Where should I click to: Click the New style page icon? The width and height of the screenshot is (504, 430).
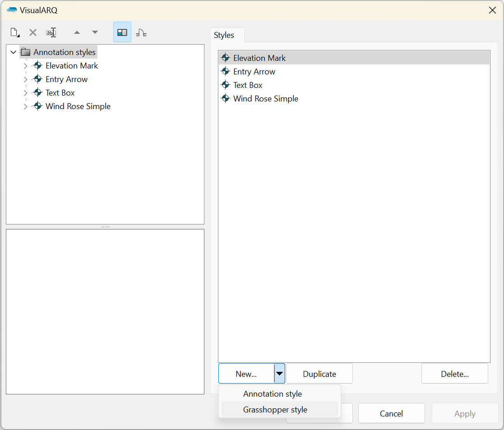[x=15, y=32]
